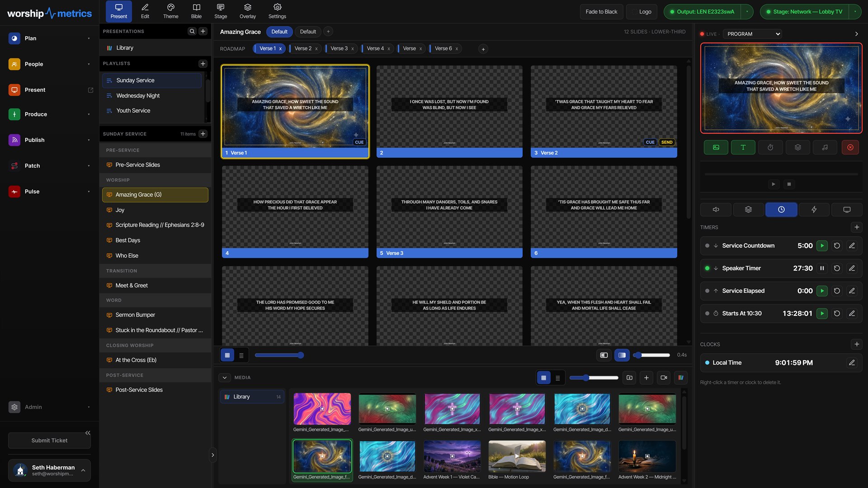Open the PROGRAM dropdown selector
This screenshot has width=868, height=488.
pyautogui.click(x=753, y=34)
